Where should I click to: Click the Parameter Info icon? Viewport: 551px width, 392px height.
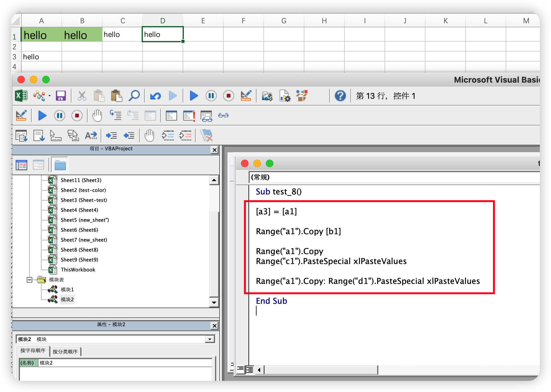click(73, 135)
